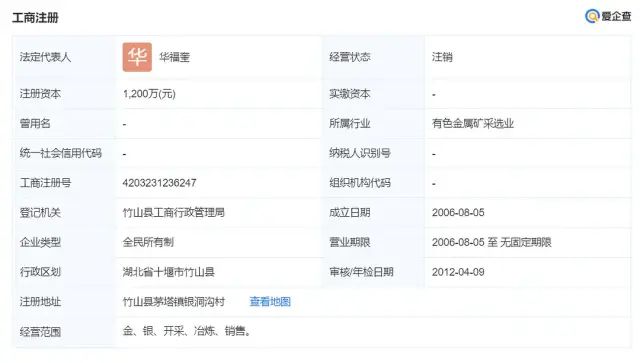Select the 所属行业 label

tap(350, 123)
